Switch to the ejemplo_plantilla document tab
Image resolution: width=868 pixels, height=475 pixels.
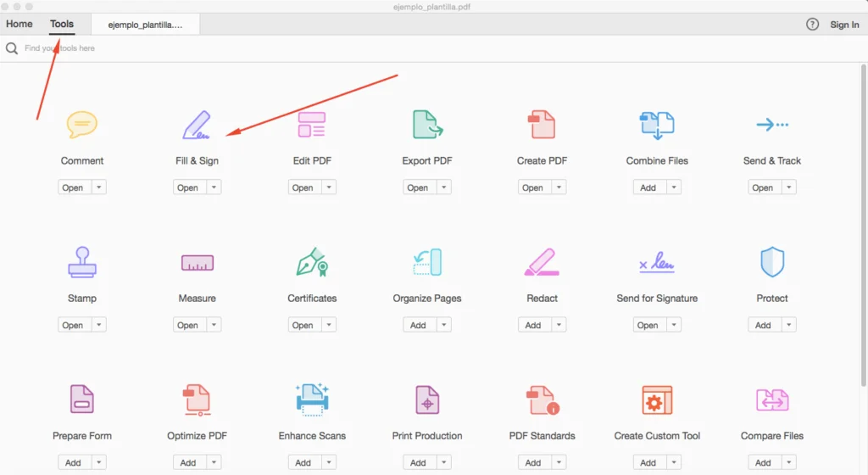[145, 25]
